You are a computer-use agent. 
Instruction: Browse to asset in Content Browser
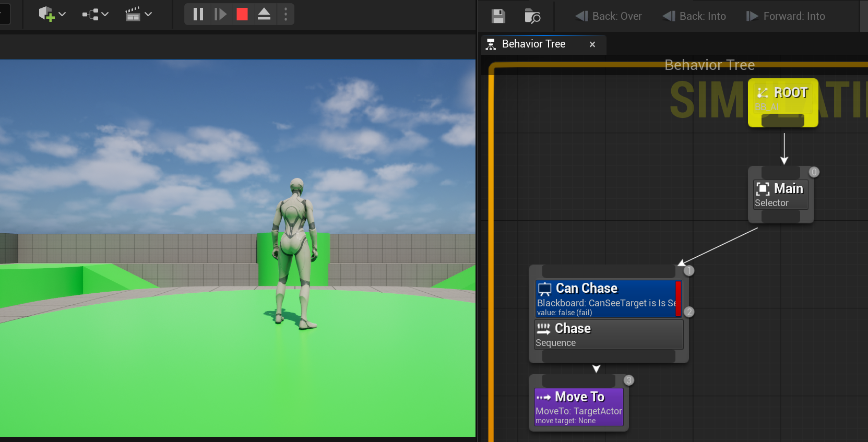[532, 16]
